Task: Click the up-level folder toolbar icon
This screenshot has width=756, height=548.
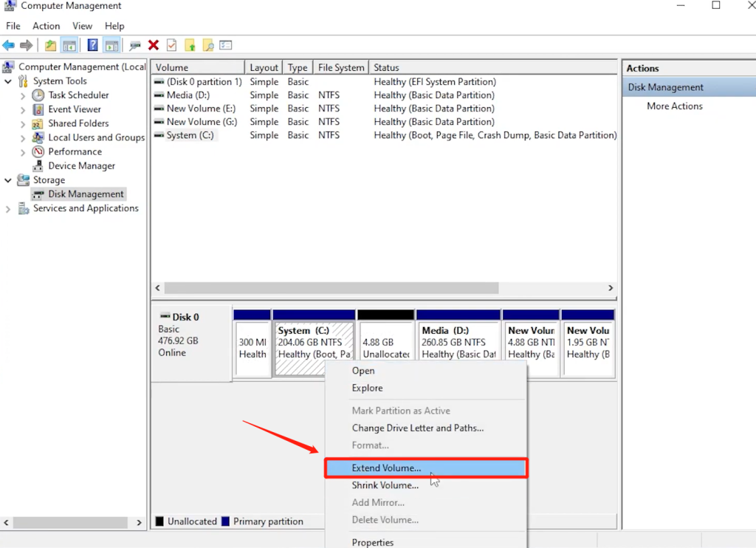Action: pos(50,44)
